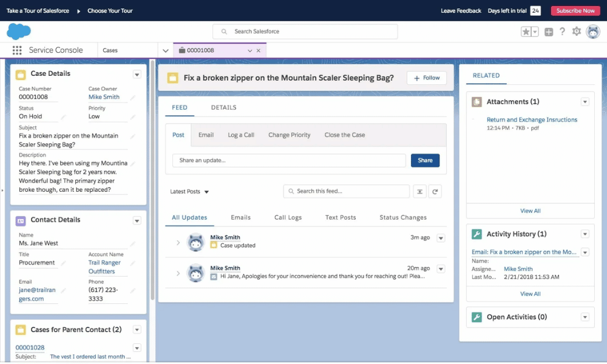607x364 pixels.
Task: Open the Help question mark icon
Action: [562, 32]
